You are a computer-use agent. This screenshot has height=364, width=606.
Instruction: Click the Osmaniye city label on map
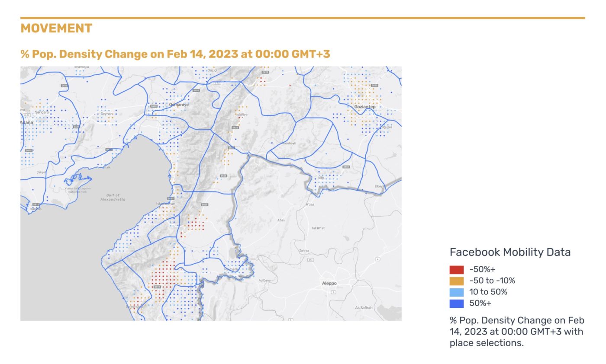(x=178, y=105)
